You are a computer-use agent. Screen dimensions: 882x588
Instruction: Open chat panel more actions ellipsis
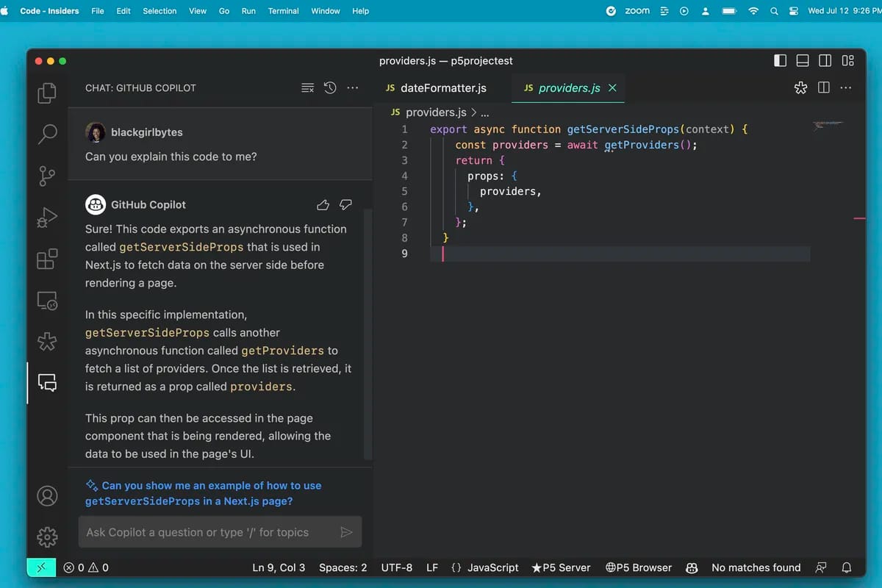[353, 88]
